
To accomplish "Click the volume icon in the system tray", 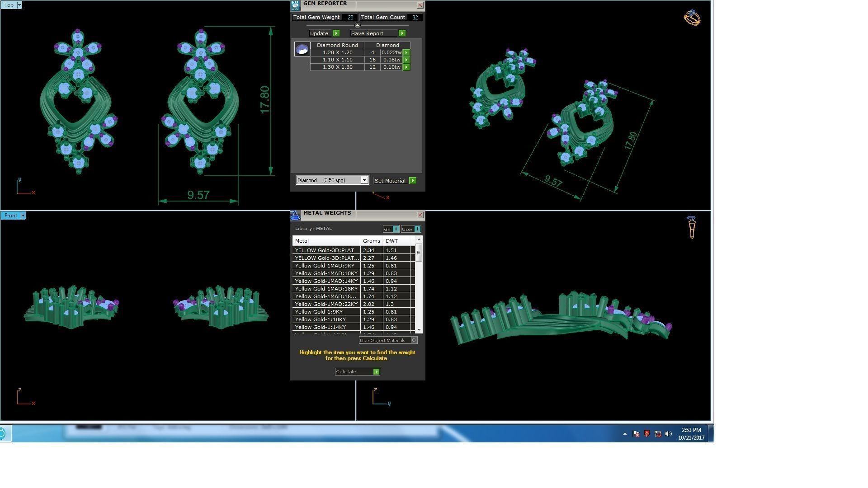I will [668, 434].
